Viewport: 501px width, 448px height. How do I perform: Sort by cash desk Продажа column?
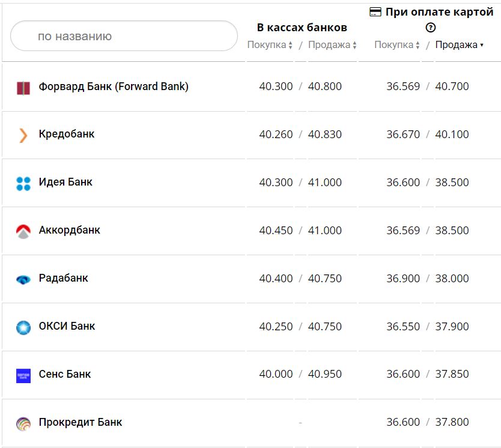tap(332, 45)
